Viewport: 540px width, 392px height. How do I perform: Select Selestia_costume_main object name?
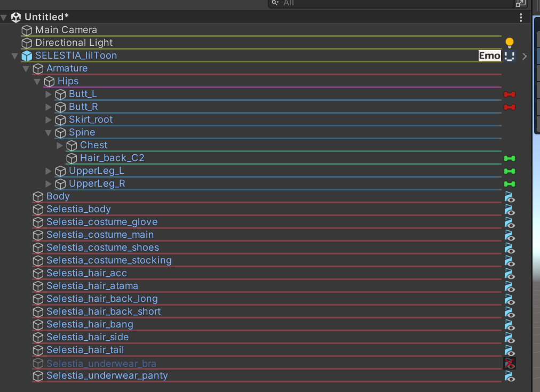coord(100,235)
